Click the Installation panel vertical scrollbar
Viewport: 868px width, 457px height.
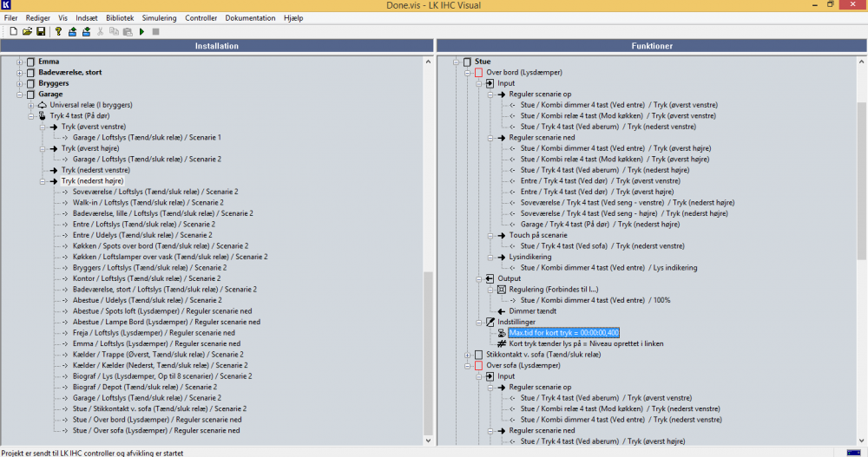point(426,347)
